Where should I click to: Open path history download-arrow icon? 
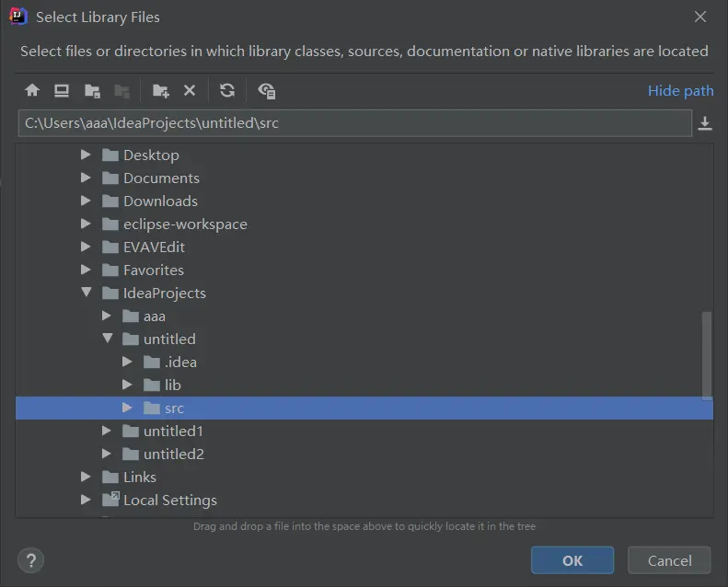pyautogui.click(x=705, y=123)
